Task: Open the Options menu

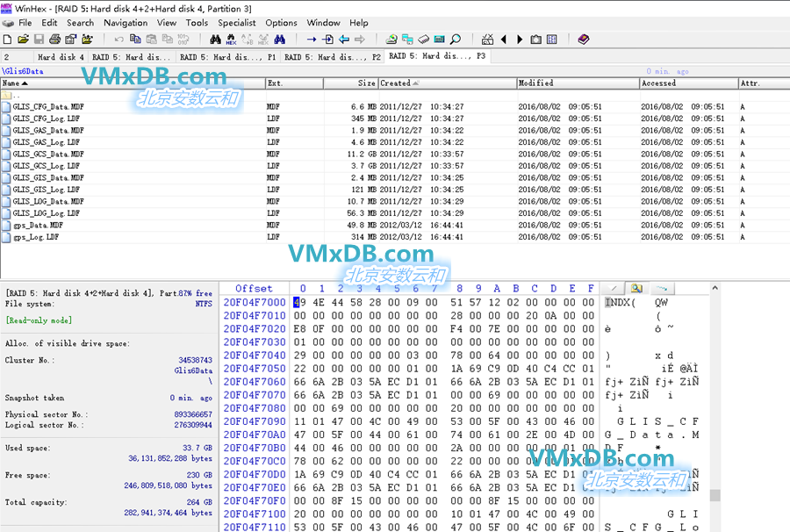Action: pos(281,23)
